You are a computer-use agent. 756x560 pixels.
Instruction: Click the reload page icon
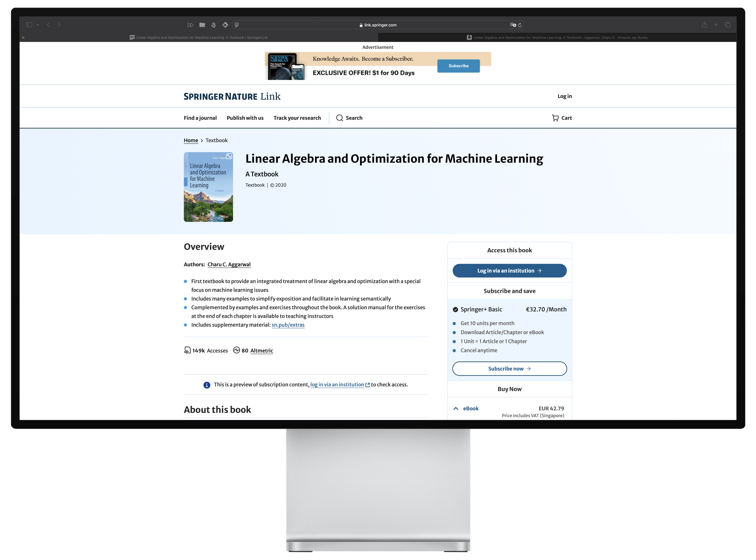[520, 25]
